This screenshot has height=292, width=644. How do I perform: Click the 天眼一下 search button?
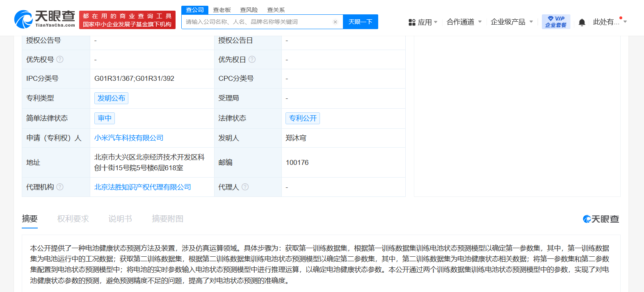point(361,22)
